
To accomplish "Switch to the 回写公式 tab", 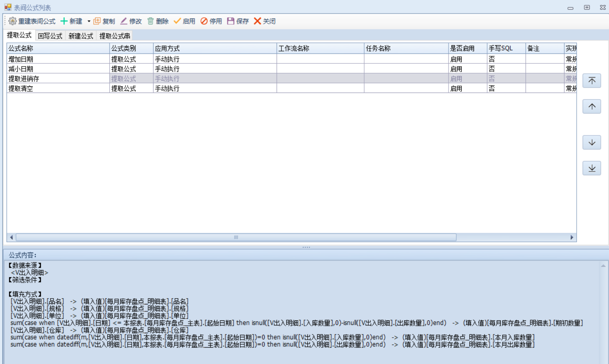I will pos(50,36).
